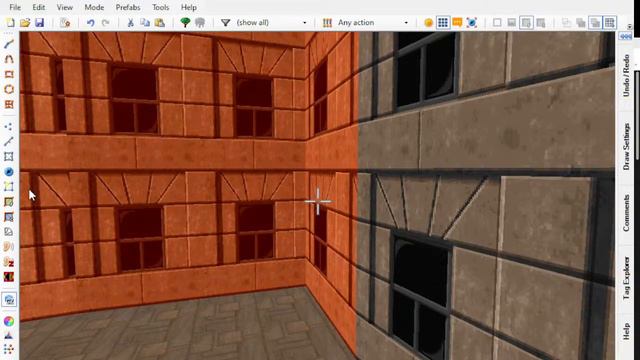640x360 pixels.
Task: Switch to Things mode with the blue sphere icon
Action: pyautogui.click(x=9, y=172)
